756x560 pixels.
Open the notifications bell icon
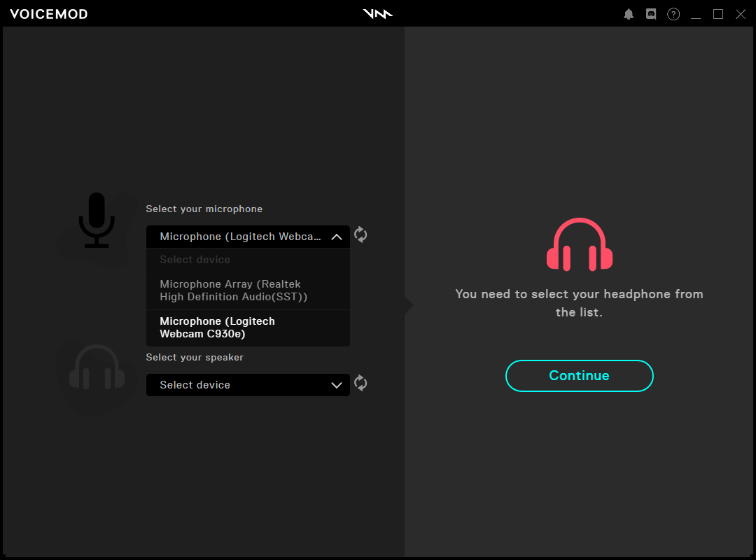tap(629, 14)
